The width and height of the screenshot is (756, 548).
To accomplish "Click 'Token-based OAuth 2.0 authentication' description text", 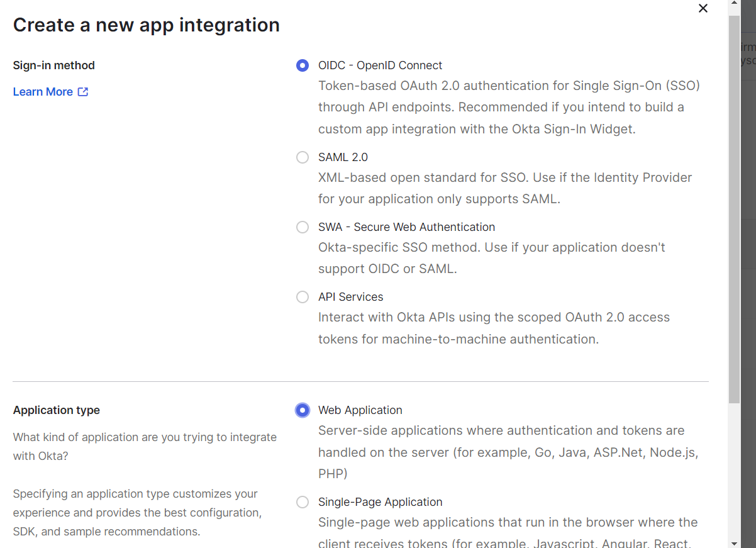I will [509, 107].
